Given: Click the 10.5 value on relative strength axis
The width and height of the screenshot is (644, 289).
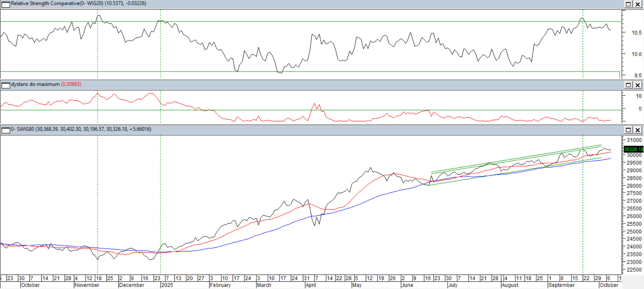Looking at the screenshot, I should [x=636, y=33].
